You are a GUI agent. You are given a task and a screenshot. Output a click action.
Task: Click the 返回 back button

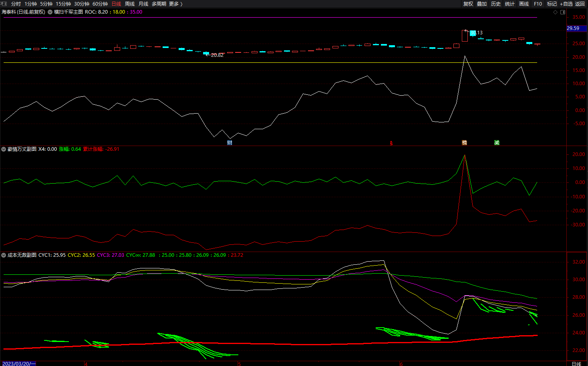click(x=580, y=4)
